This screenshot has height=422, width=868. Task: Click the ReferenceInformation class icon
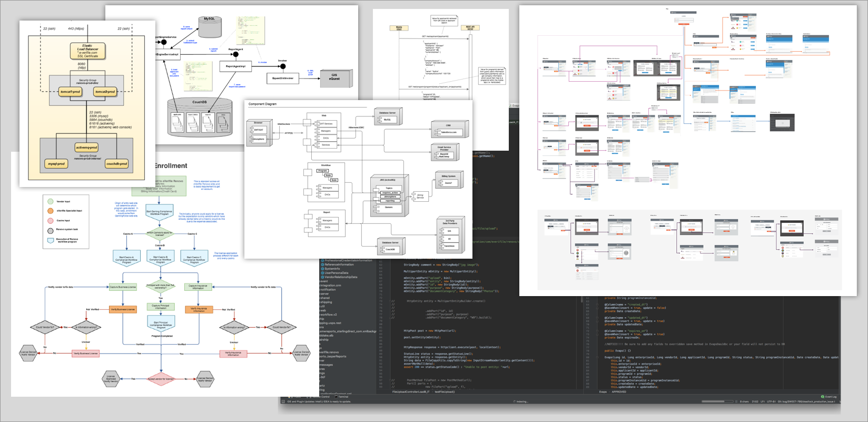pyautogui.click(x=322, y=264)
